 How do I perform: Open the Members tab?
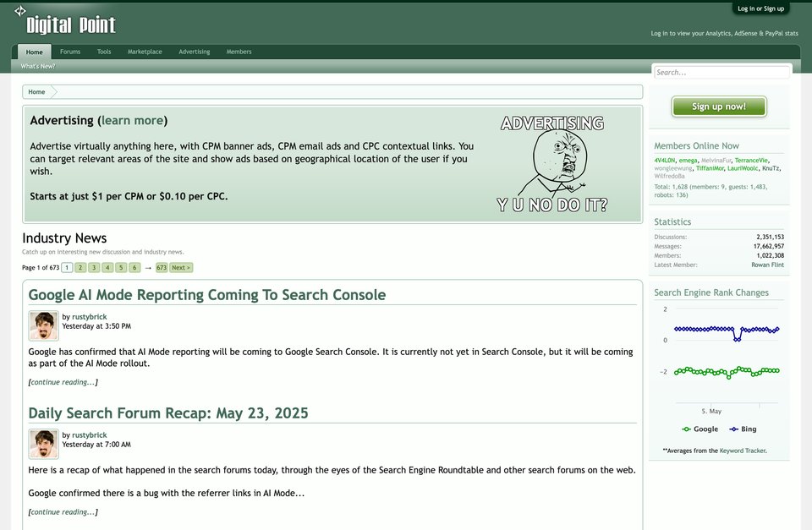[239, 52]
